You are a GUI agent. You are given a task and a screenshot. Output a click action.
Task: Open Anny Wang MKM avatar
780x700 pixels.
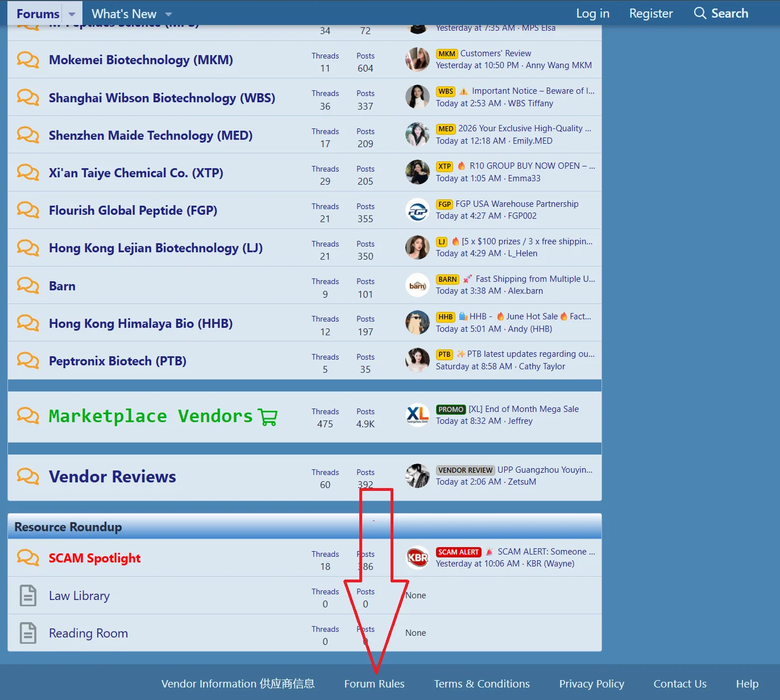tap(417, 59)
